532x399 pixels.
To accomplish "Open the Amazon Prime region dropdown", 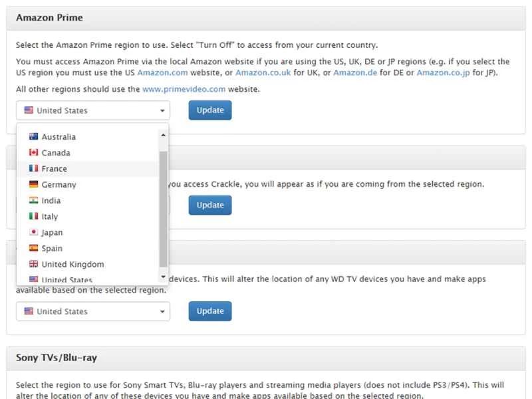I will pos(93,110).
